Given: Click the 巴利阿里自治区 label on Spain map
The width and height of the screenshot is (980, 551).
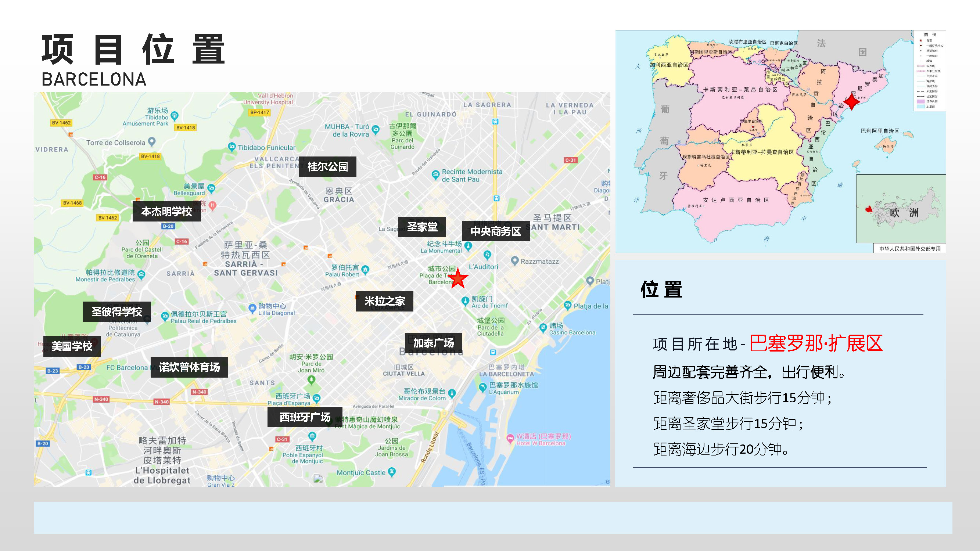Looking at the screenshot, I should coord(880,131).
